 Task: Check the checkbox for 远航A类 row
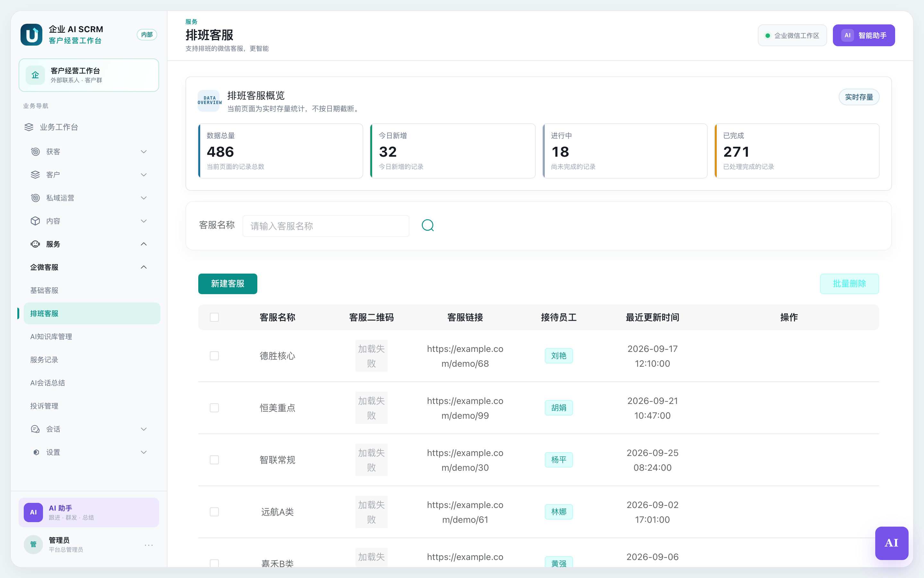point(214,512)
